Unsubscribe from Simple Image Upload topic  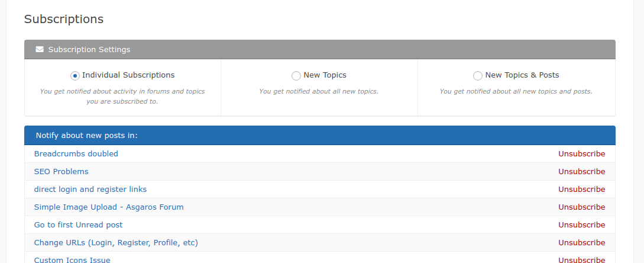pos(581,207)
